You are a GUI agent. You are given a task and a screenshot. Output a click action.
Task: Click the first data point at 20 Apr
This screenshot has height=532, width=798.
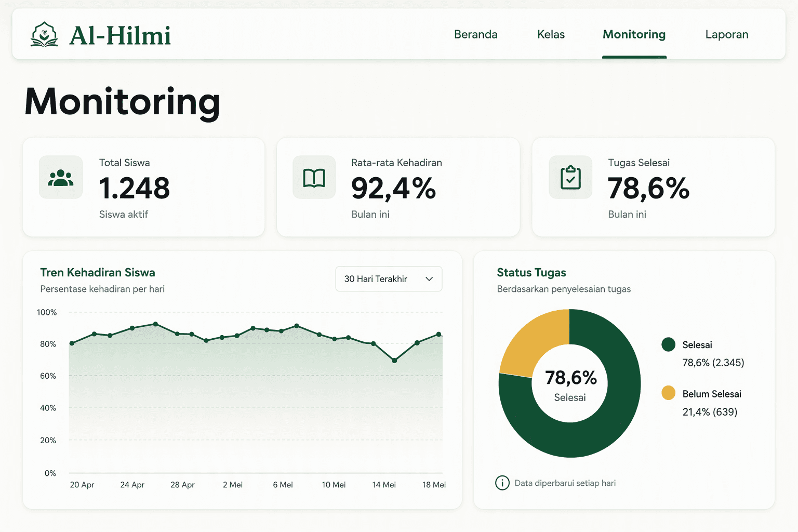point(72,343)
